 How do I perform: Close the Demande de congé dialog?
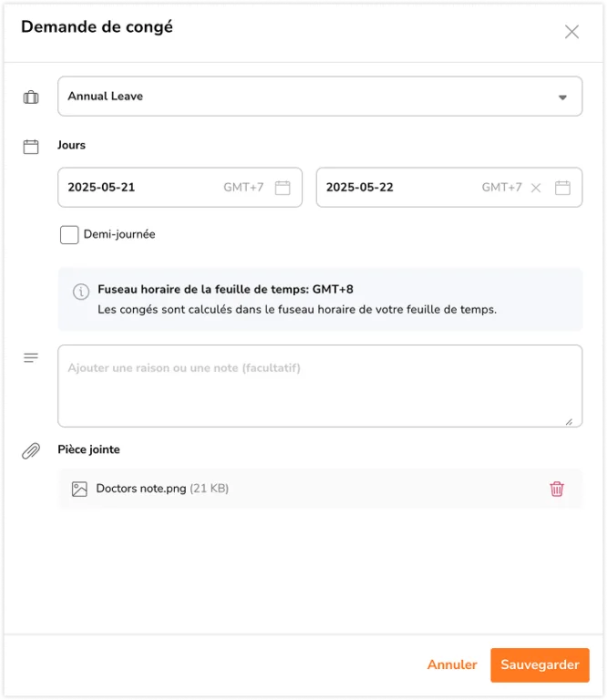(571, 32)
